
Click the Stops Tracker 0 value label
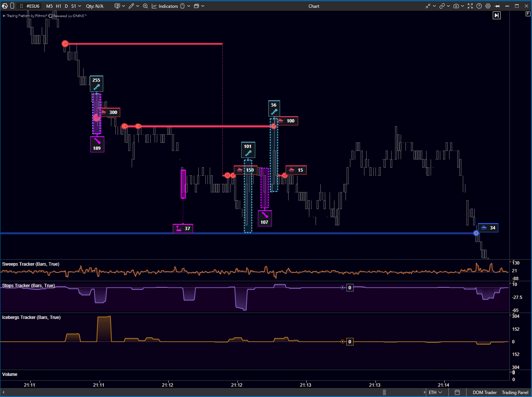pyautogui.click(x=350, y=287)
